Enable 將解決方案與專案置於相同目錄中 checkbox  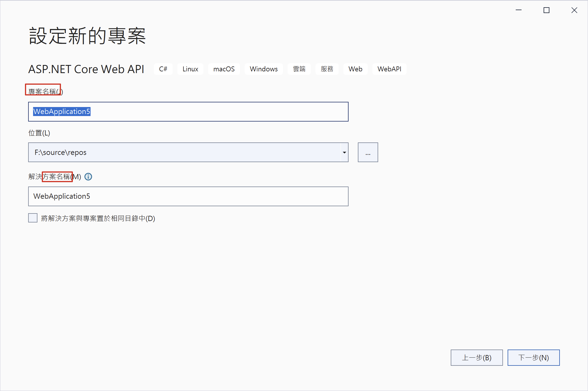(x=33, y=218)
